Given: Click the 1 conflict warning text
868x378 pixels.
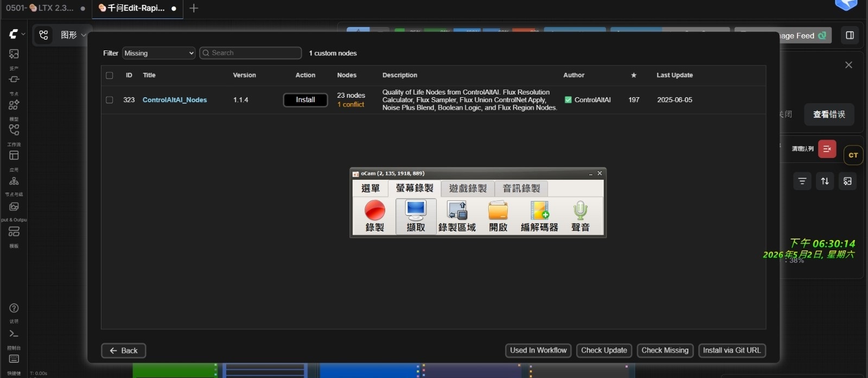Looking at the screenshot, I should coord(350,104).
